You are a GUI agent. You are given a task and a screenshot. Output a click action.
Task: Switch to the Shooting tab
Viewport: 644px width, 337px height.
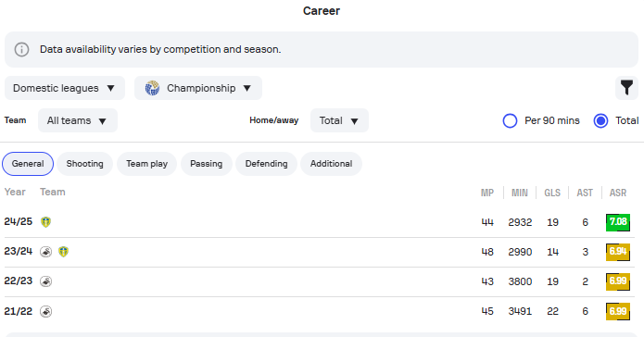pyautogui.click(x=84, y=164)
